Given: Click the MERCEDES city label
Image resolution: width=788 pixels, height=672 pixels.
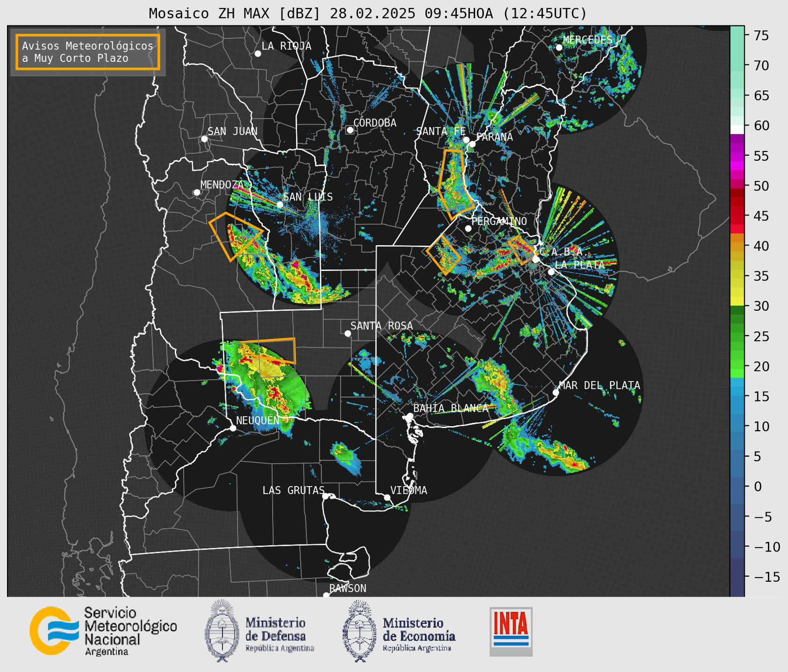Looking at the screenshot, I should click(x=588, y=40).
